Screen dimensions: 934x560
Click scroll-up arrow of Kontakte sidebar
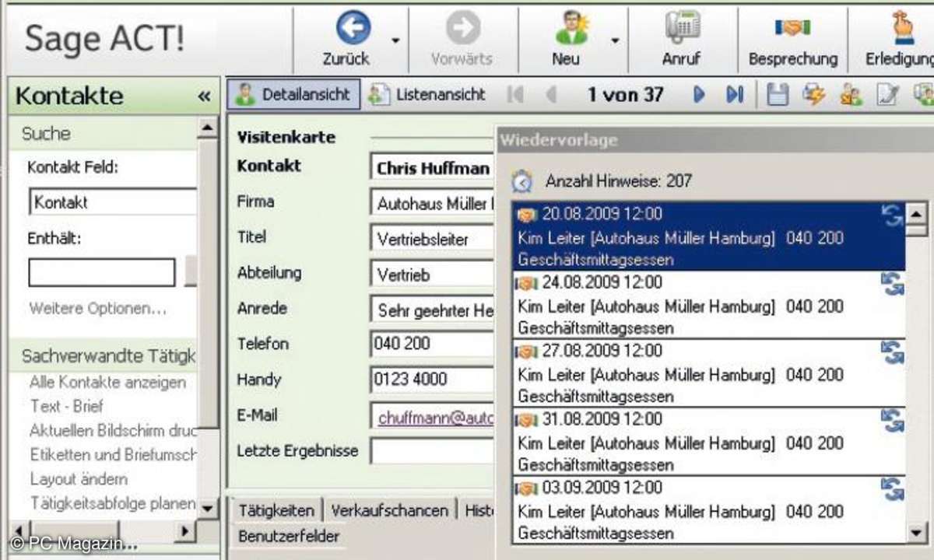tap(207, 128)
